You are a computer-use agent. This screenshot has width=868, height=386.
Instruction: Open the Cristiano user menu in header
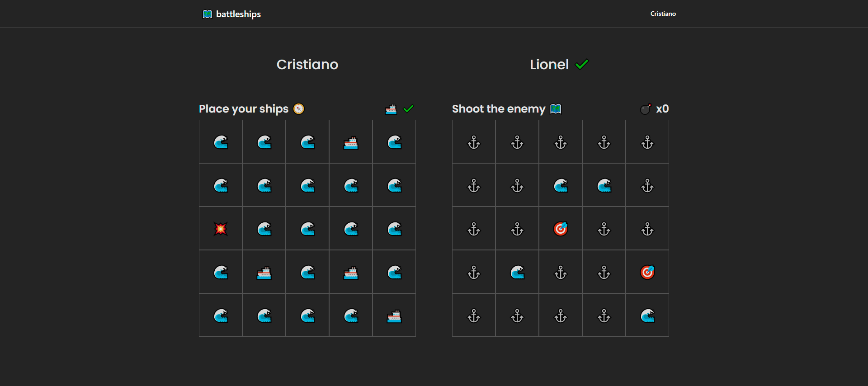(663, 14)
